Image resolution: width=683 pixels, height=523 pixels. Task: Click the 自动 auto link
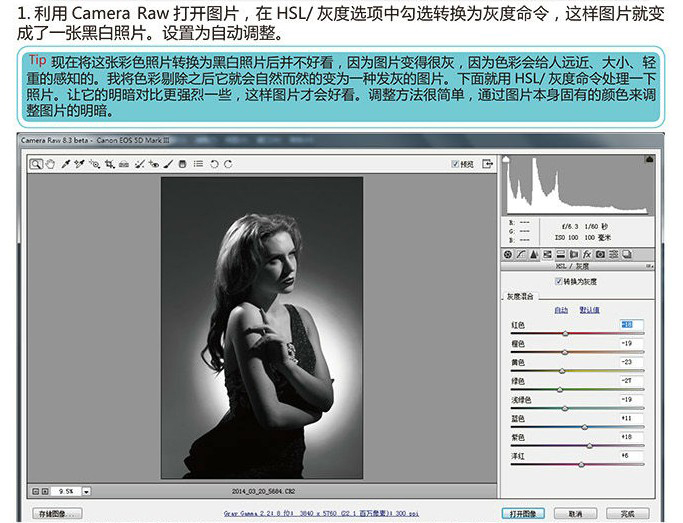click(561, 310)
